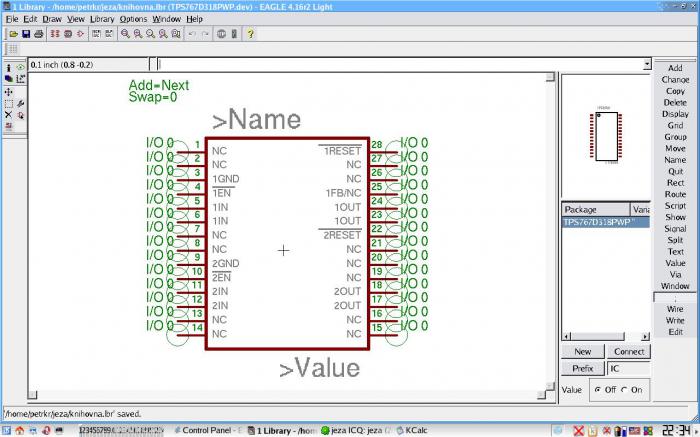Click the Prefix input field containing IC
The image size is (700, 437).
click(629, 369)
